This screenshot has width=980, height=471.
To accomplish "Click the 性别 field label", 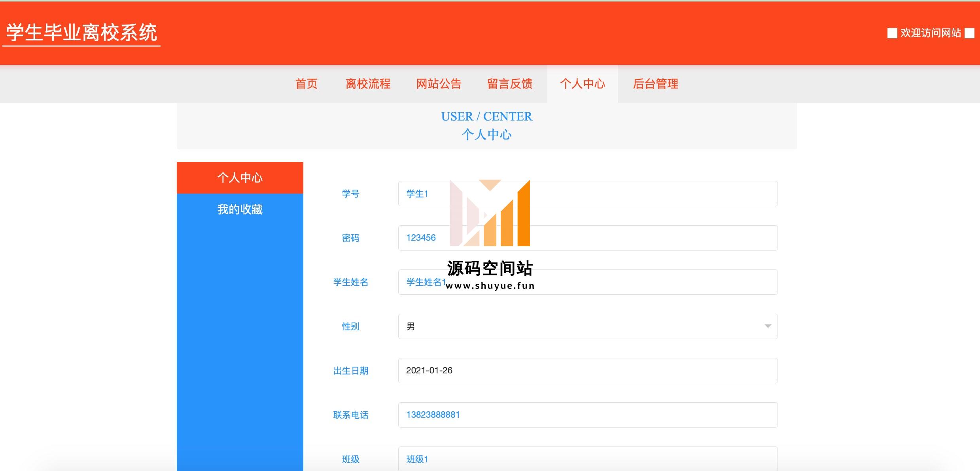I will [350, 326].
